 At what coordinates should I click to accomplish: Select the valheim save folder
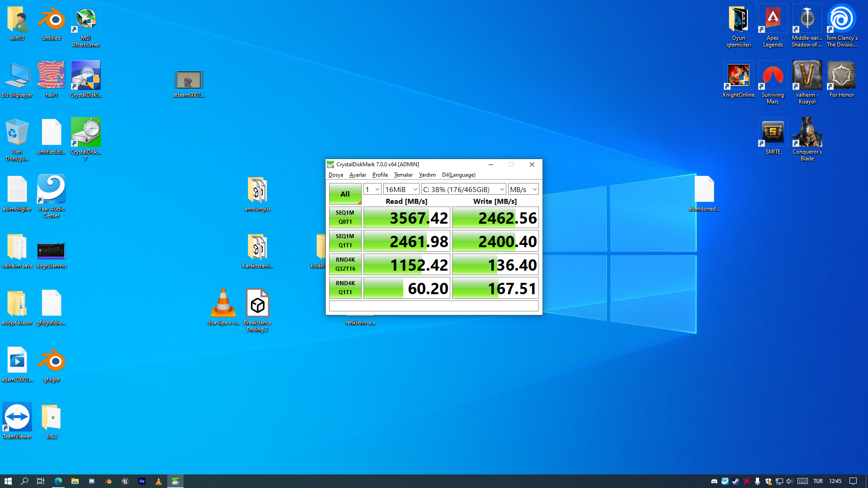17,251
